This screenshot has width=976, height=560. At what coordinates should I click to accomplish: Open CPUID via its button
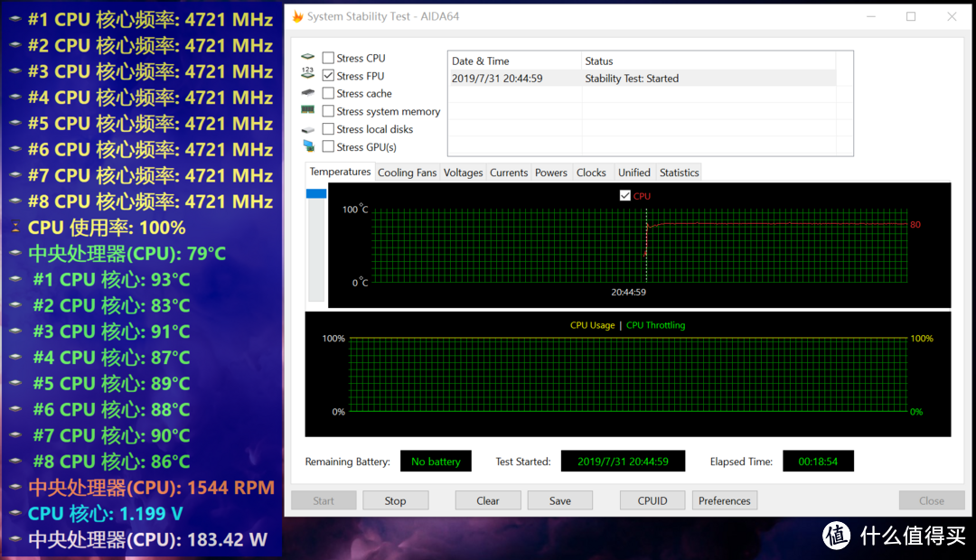(652, 500)
